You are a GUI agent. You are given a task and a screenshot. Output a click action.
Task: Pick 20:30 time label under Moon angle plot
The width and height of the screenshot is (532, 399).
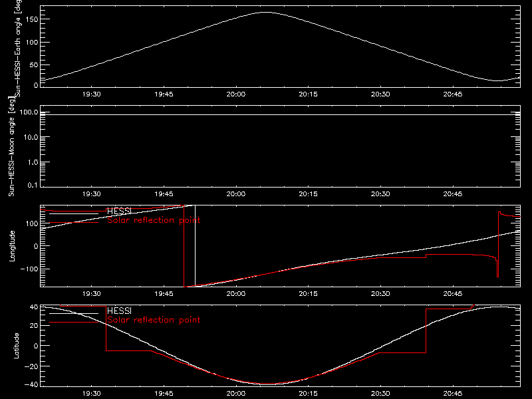(380, 194)
